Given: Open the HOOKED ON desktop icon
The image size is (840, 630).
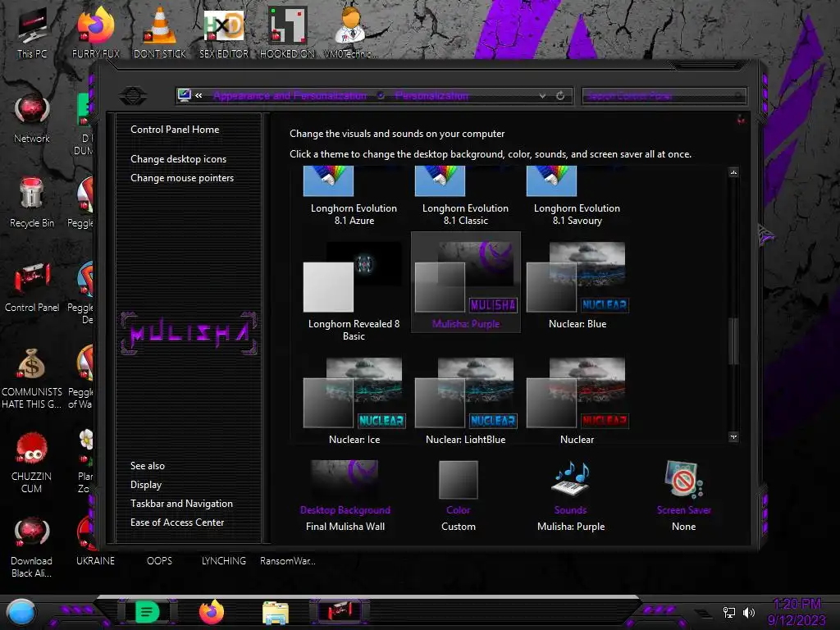Looking at the screenshot, I should (x=288, y=32).
